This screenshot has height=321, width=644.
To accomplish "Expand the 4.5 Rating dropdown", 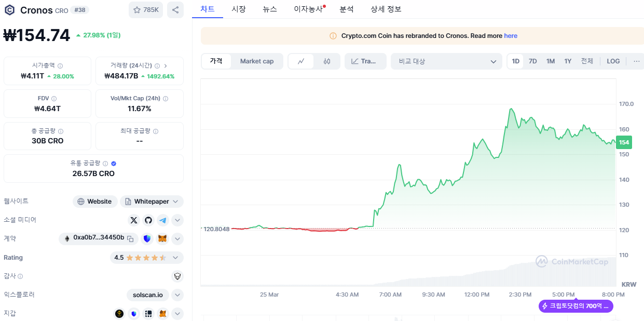I will tap(147, 258).
